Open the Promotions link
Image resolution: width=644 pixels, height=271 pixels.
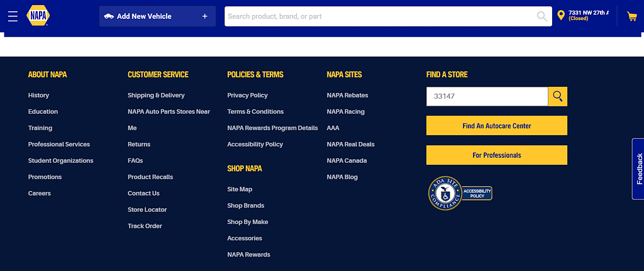point(45,177)
